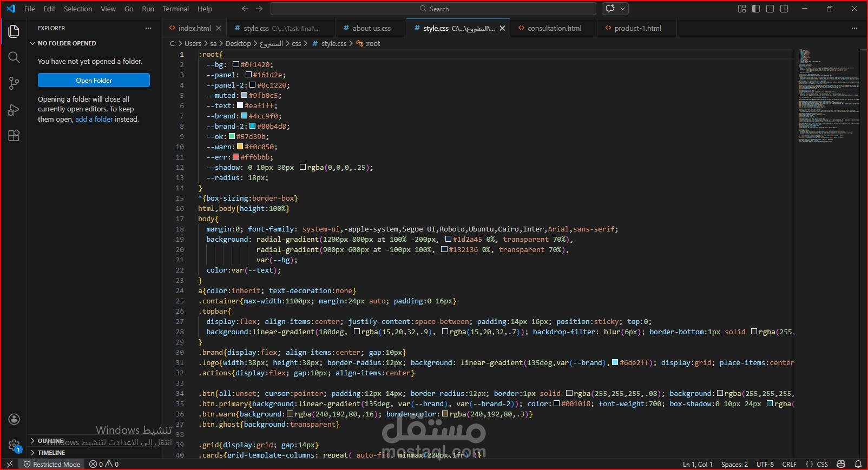This screenshot has height=470, width=868.
Task: Click the Users breadcrumb segment
Action: point(193,43)
